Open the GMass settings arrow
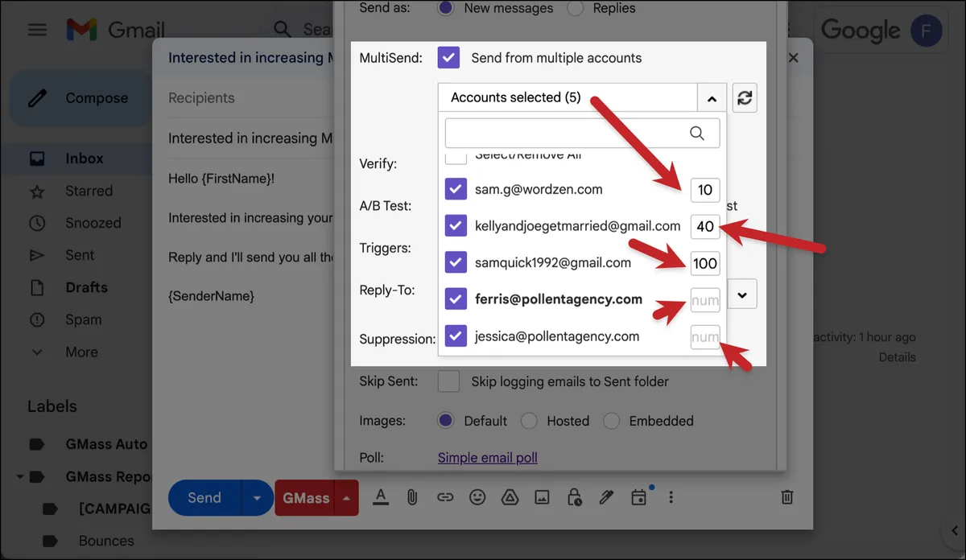This screenshot has width=966, height=560. click(x=346, y=498)
